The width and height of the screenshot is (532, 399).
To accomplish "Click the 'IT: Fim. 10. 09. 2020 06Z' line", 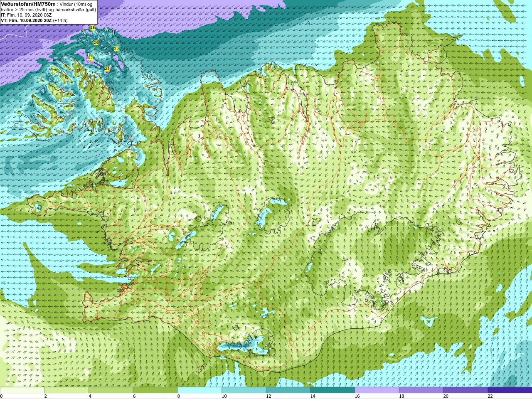I will point(26,15).
